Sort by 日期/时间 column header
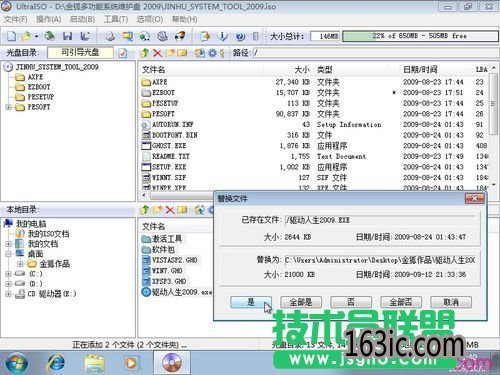Screen dimensions: 500x375 (420, 70)
